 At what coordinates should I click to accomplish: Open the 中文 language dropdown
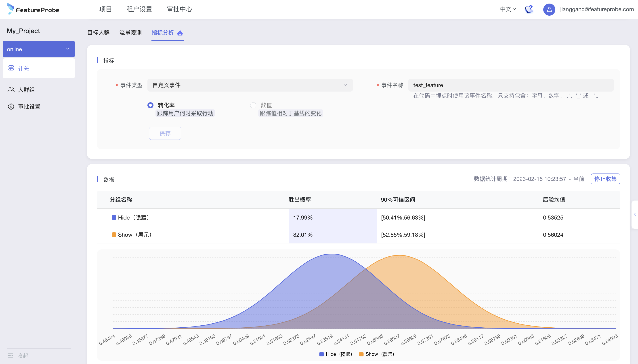[508, 9]
